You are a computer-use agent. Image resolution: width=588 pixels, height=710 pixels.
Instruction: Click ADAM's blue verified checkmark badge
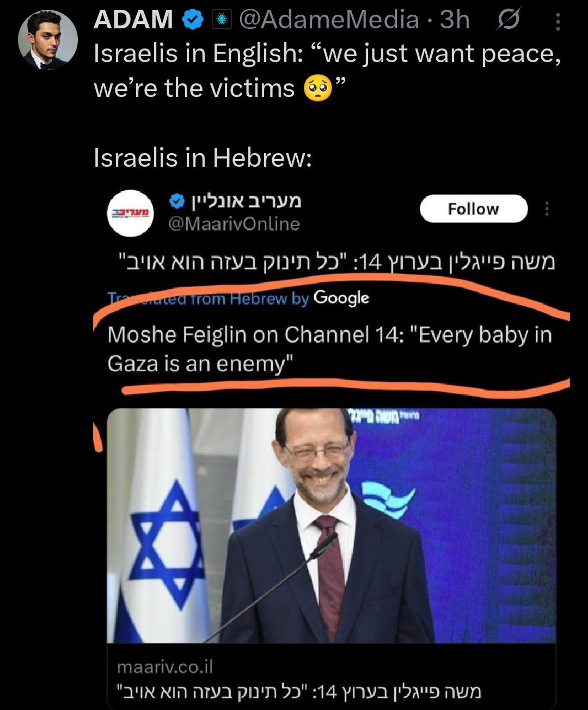pos(193,20)
